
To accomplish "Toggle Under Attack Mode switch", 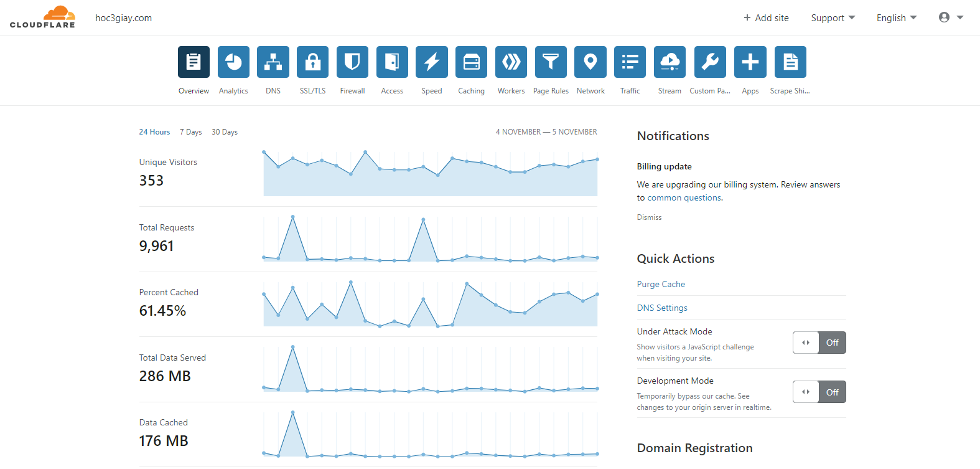I will click(819, 343).
